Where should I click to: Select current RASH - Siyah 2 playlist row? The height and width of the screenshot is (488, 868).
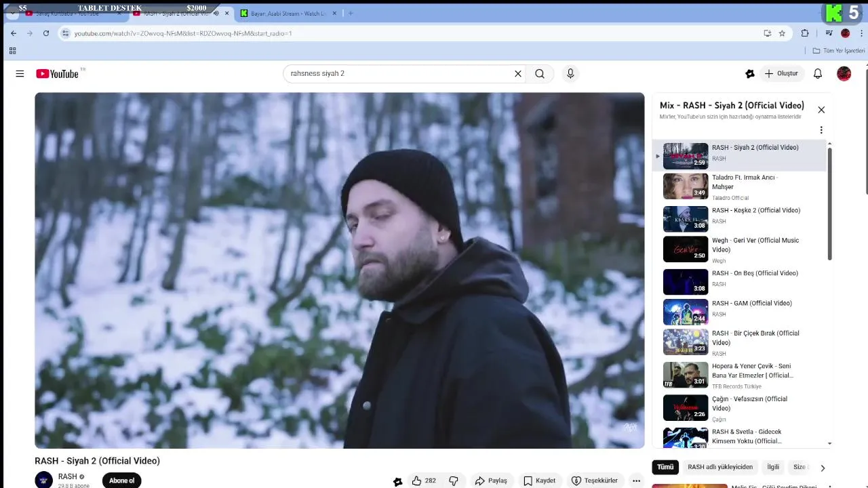tap(740, 156)
